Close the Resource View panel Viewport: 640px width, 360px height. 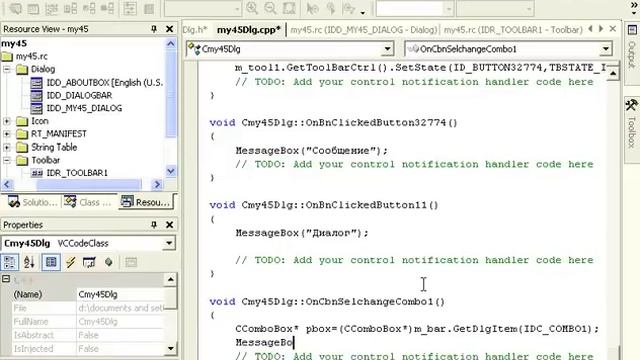169,29
